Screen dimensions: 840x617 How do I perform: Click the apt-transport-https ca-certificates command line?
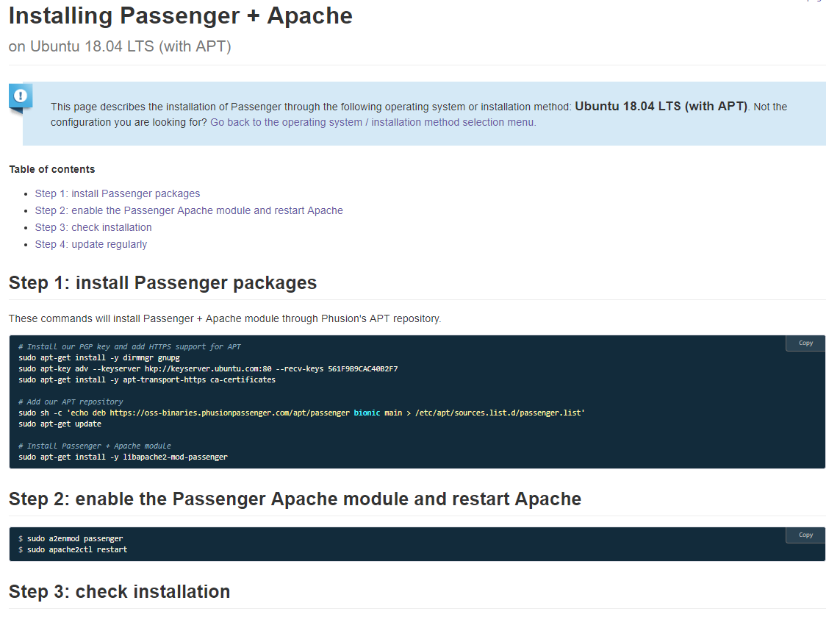coord(147,379)
